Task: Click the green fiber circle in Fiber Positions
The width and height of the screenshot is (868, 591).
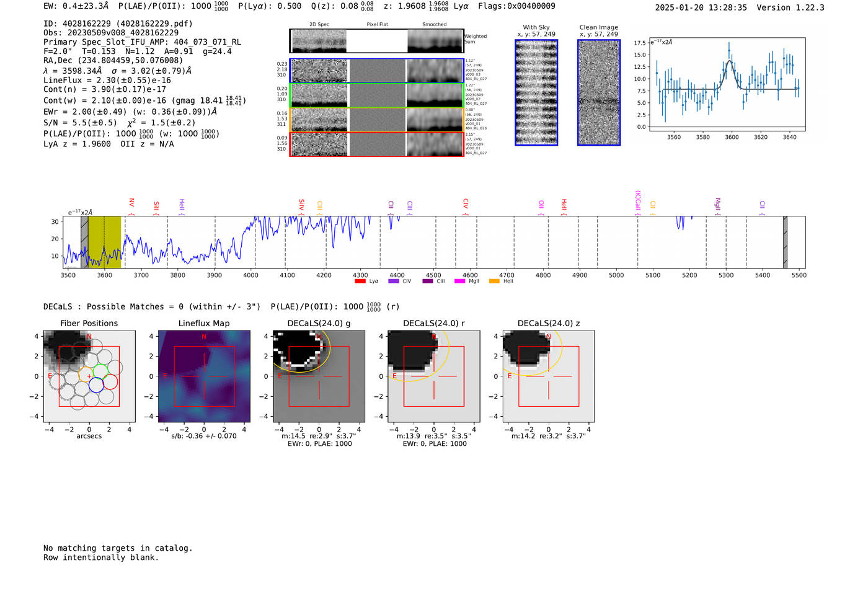Action: pyautogui.click(x=100, y=371)
